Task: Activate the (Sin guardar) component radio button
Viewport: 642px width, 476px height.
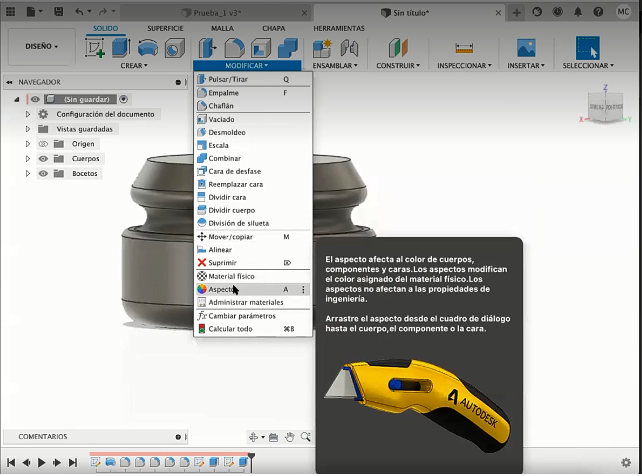Action: click(124, 99)
